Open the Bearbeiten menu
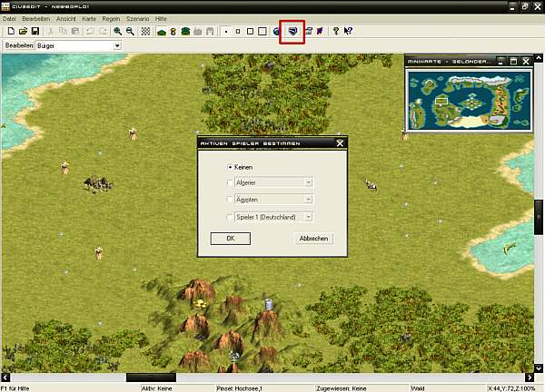Screen dimensions: 545x392 (36, 19)
